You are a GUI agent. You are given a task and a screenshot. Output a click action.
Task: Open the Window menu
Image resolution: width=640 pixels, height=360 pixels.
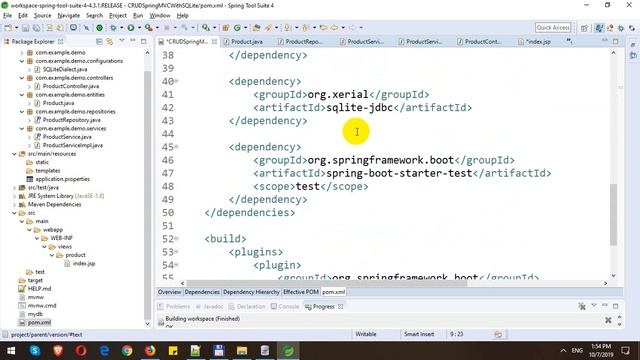160,16
